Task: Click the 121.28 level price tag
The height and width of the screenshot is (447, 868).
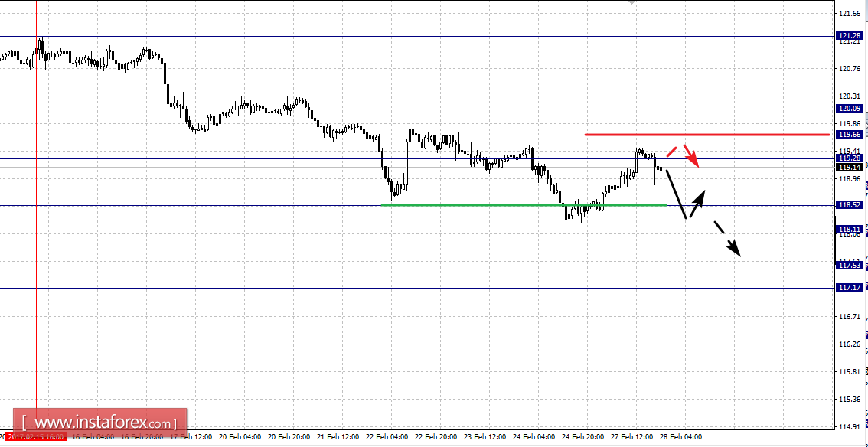Action: (849, 35)
